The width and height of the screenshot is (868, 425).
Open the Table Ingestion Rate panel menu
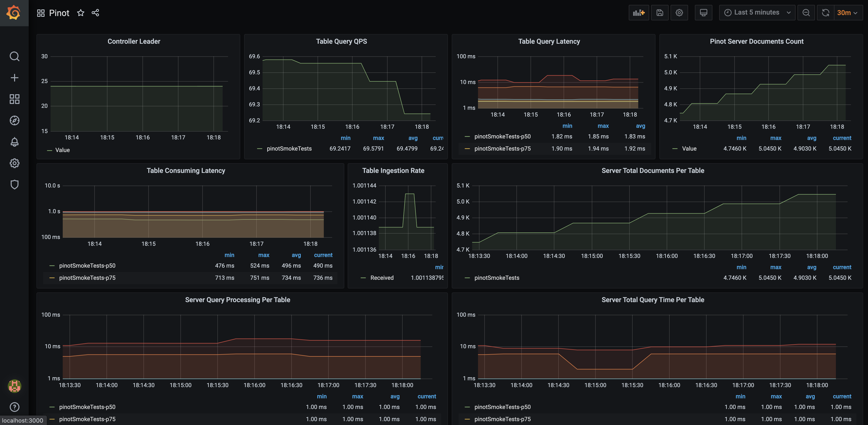tap(393, 170)
